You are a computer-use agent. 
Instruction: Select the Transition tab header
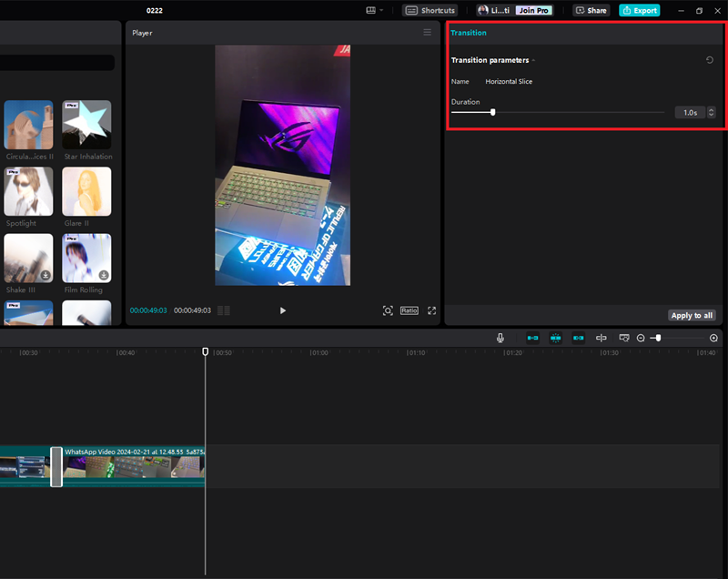coord(469,33)
